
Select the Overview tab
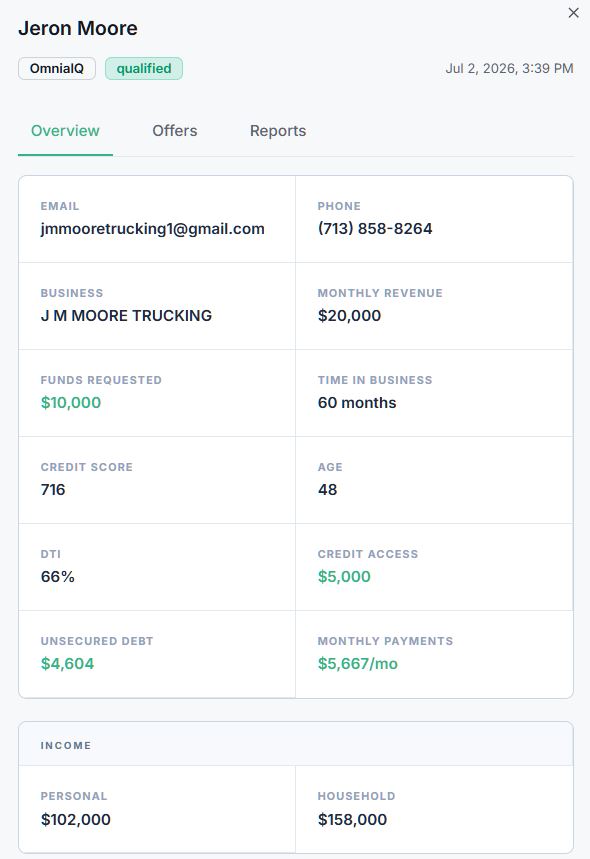click(65, 131)
